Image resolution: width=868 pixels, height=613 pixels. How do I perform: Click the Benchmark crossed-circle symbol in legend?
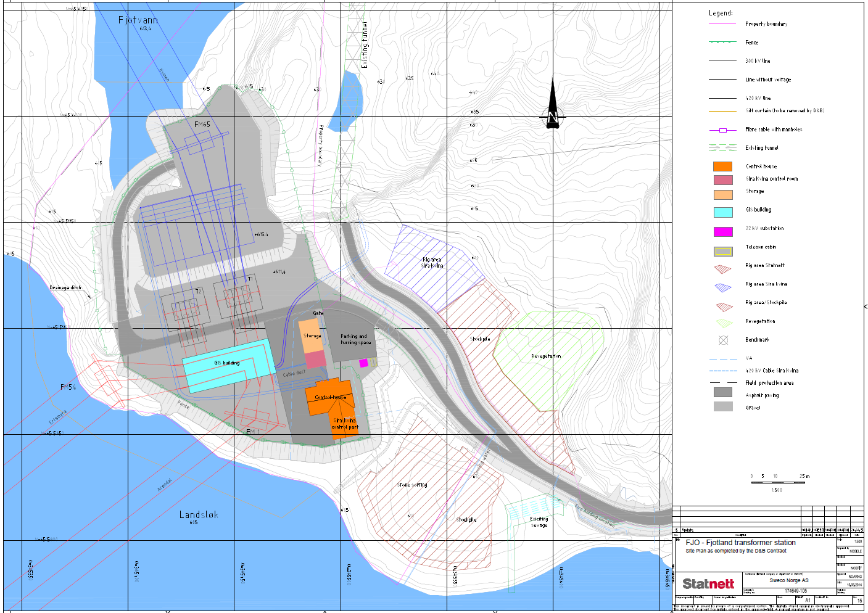pos(724,340)
